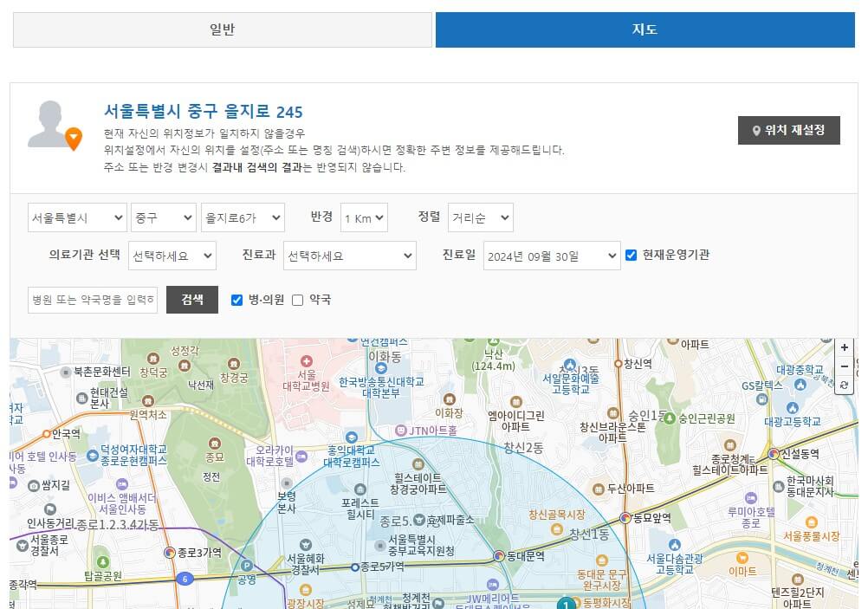This screenshot has width=868, height=609.
Task: Enable the 약국 checkbox
Action: (x=299, y=300)
